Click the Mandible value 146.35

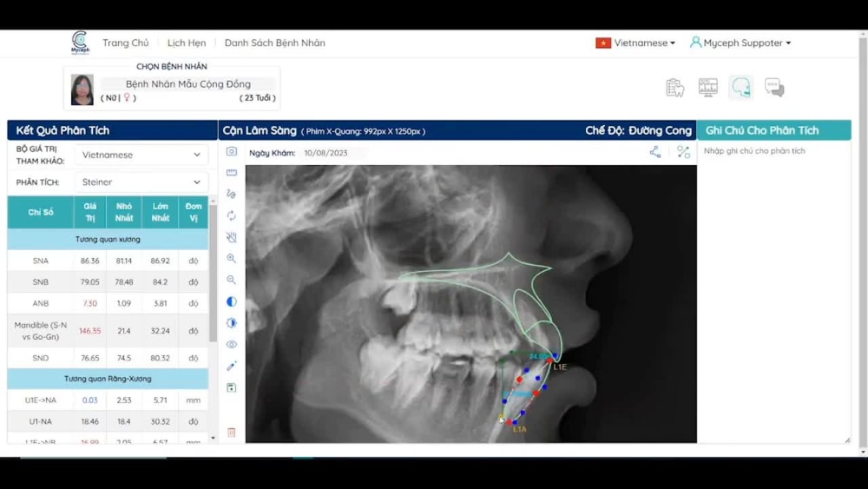pyautogui.click(x=89, y=331)
